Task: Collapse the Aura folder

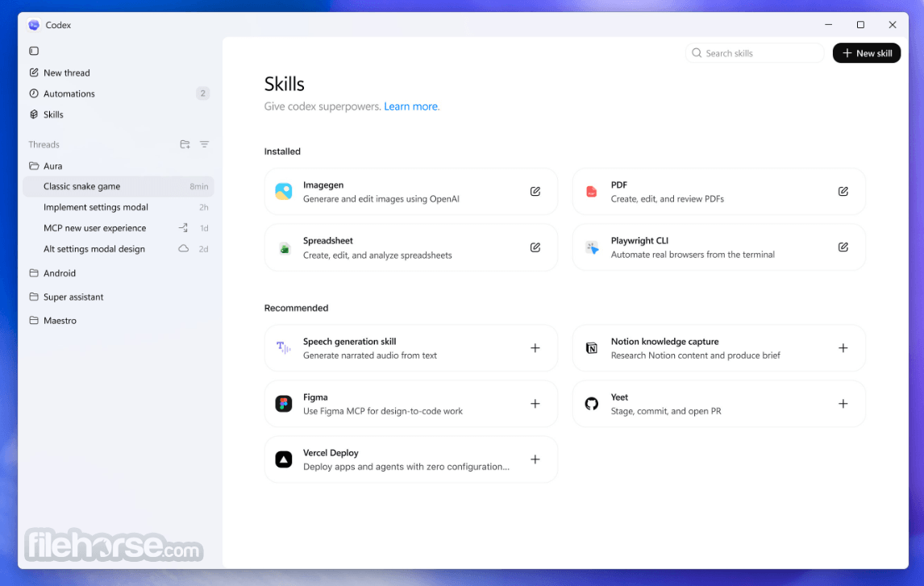Action: 45,166
